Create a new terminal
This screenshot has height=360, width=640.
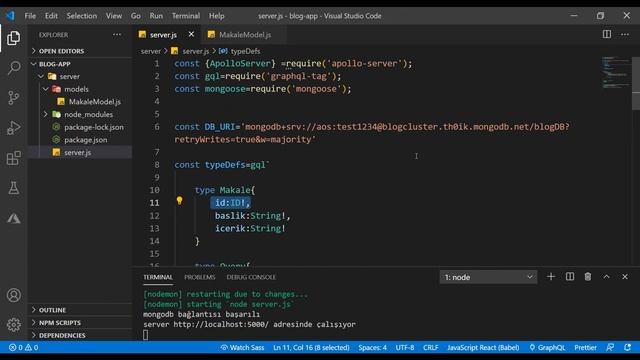pos(551,277)
